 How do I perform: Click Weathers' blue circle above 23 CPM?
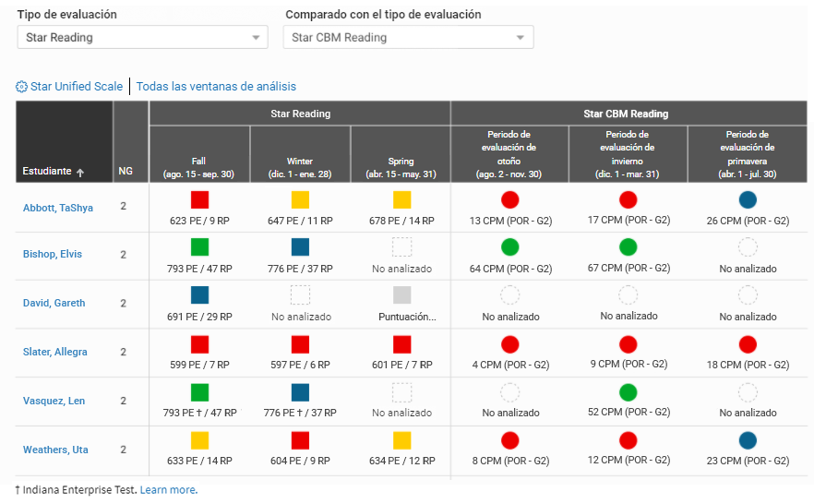pyautogui.click(x=748, y=440)
